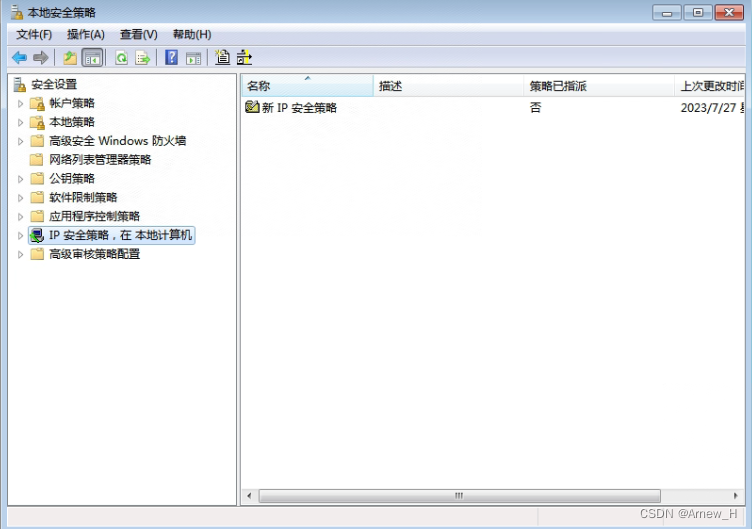Viewport: 752px width, 529px height.
Task: Click the green Refresh toolbar icon
Action: [x=122, y=58]
